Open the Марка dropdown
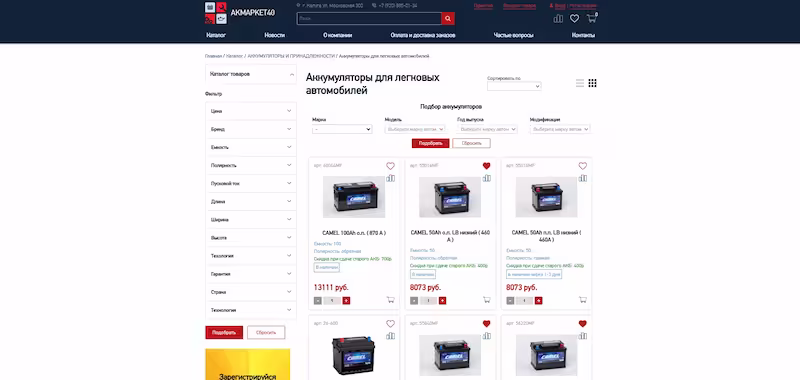Screen dimensions: 800x380 click(x=342, y=130)
